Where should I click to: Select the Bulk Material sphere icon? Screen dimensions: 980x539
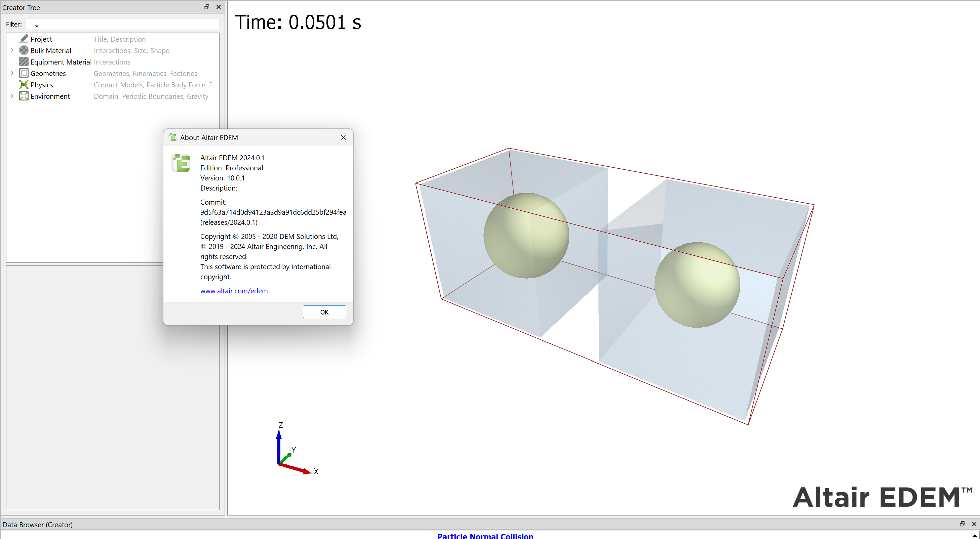coord(24,50)
